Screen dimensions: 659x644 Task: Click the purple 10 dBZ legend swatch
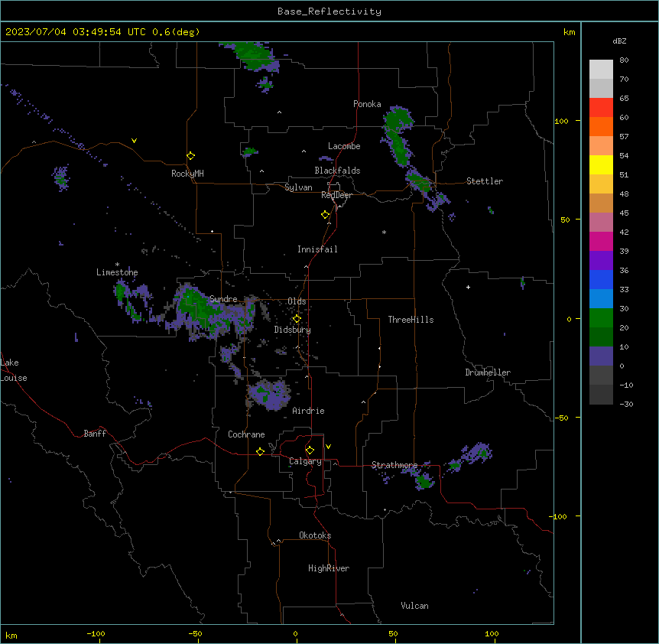click(x=601, y=356)
